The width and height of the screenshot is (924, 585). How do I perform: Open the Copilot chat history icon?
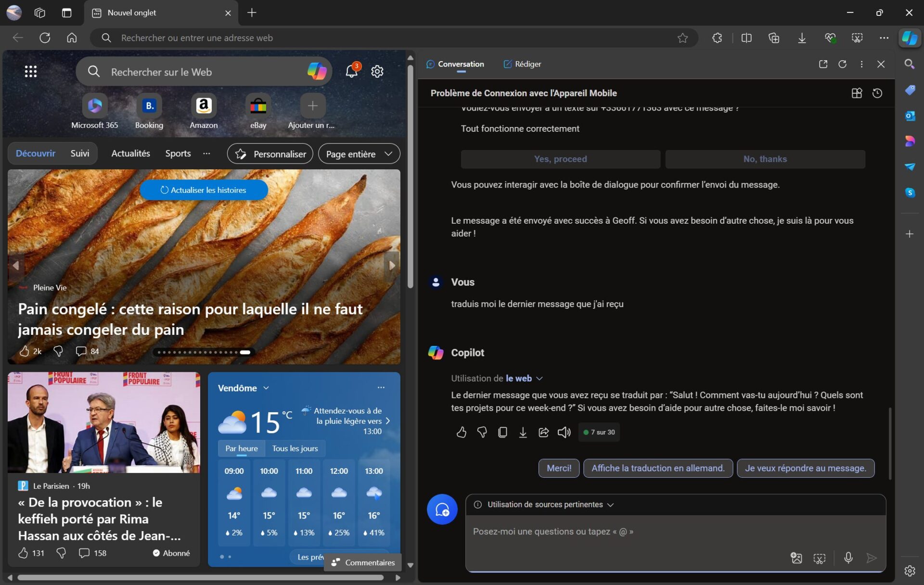877,93
